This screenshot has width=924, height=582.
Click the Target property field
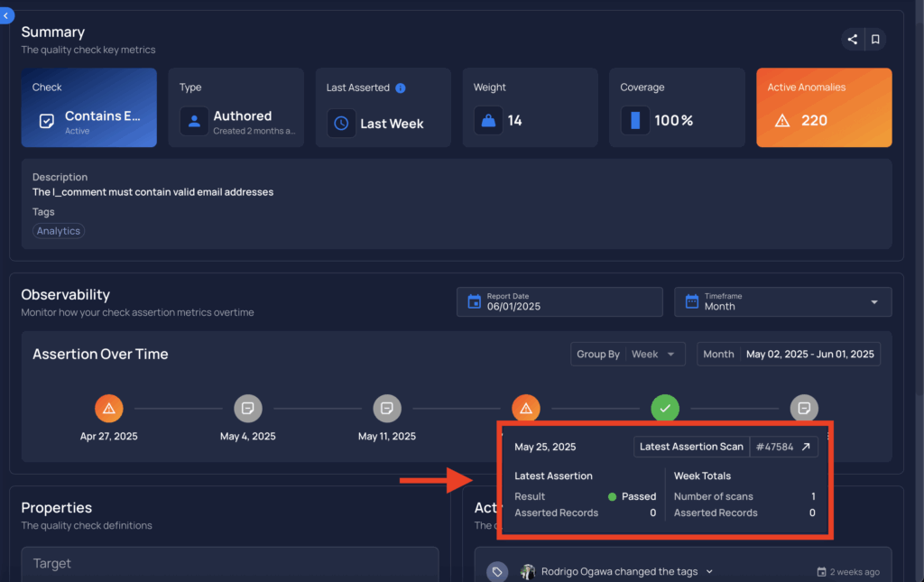click(230, 564)
